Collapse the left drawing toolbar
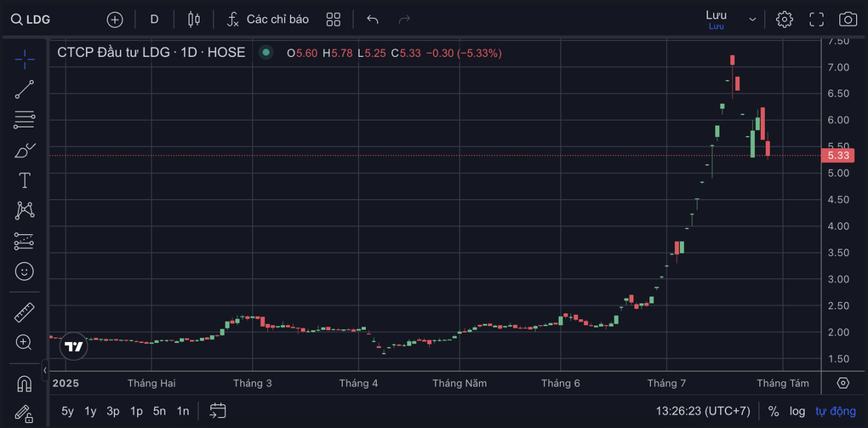868x428 pixels. coord(45,369)
